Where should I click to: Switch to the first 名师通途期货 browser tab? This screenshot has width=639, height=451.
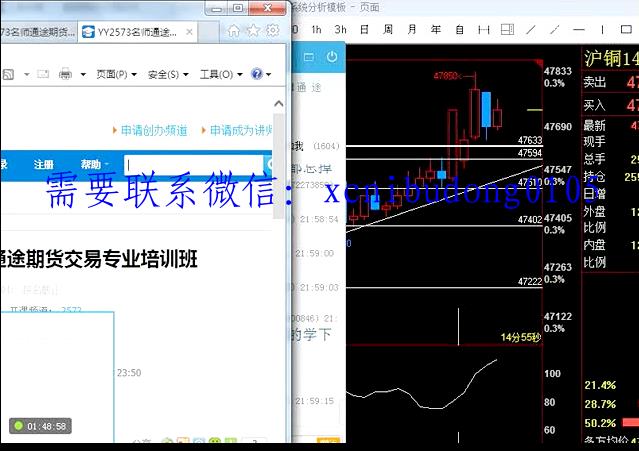(x=38, y=32)
